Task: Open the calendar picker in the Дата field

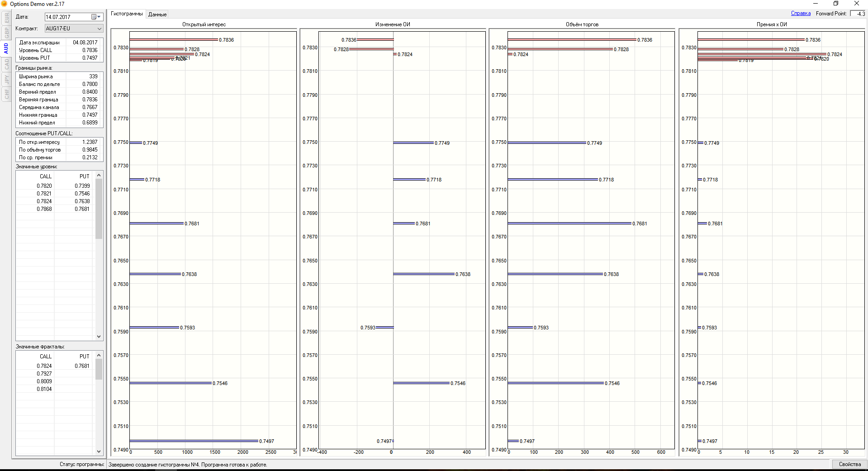Action: tap(96, 17)
